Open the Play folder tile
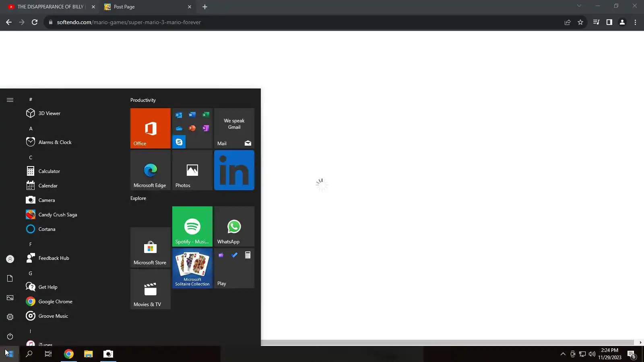The image size is (644, 362). coord(234,268)
